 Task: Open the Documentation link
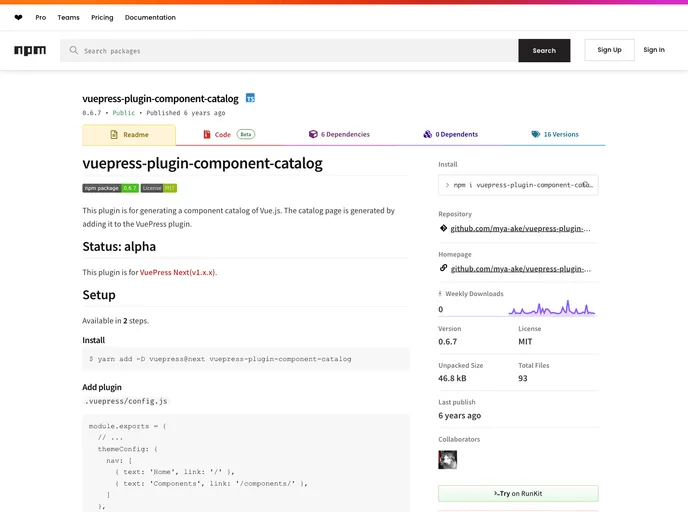[150, 18]
